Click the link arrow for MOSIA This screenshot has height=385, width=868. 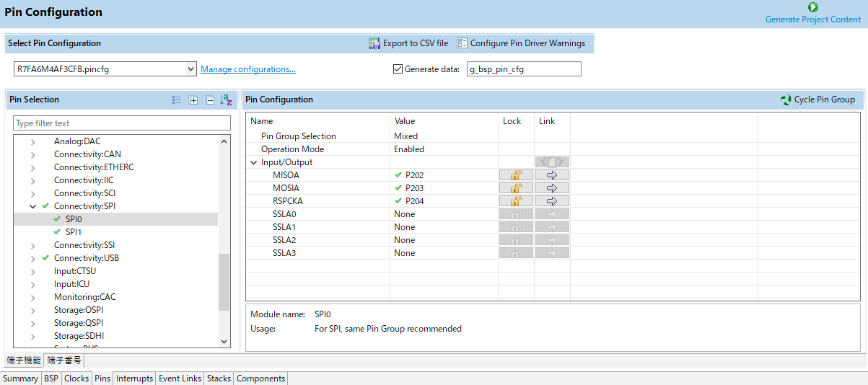[x=552, y=188]
